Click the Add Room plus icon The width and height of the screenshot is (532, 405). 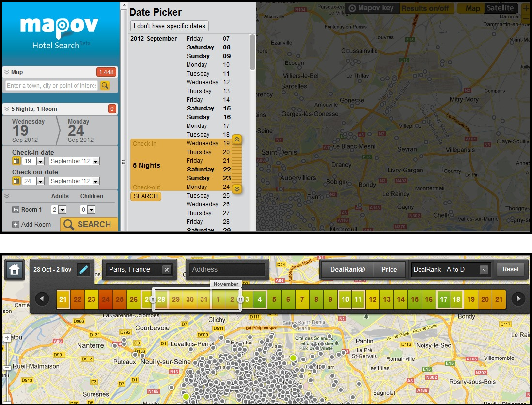[x=16, y=225]
